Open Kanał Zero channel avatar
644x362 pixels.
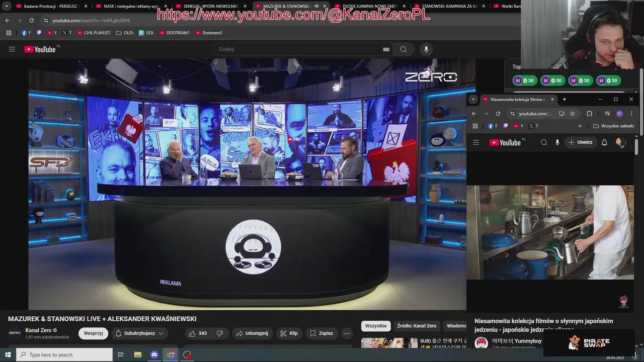coord(15,333)
